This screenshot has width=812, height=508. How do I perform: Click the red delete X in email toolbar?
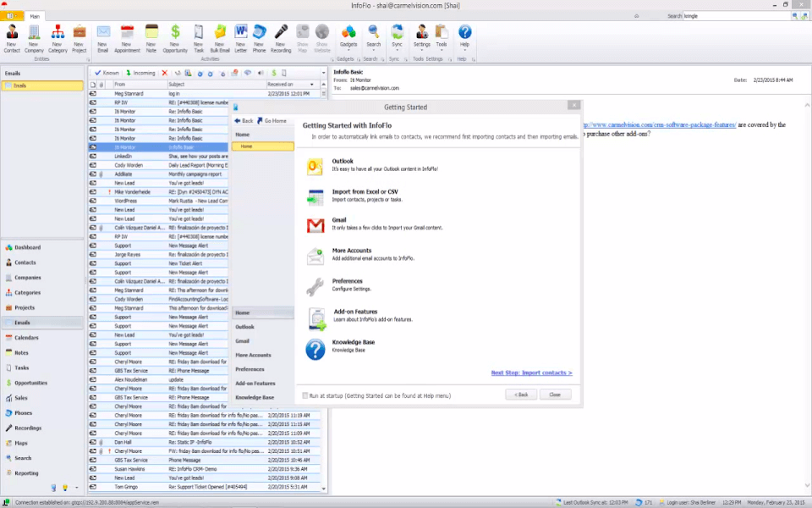point(165,73)
